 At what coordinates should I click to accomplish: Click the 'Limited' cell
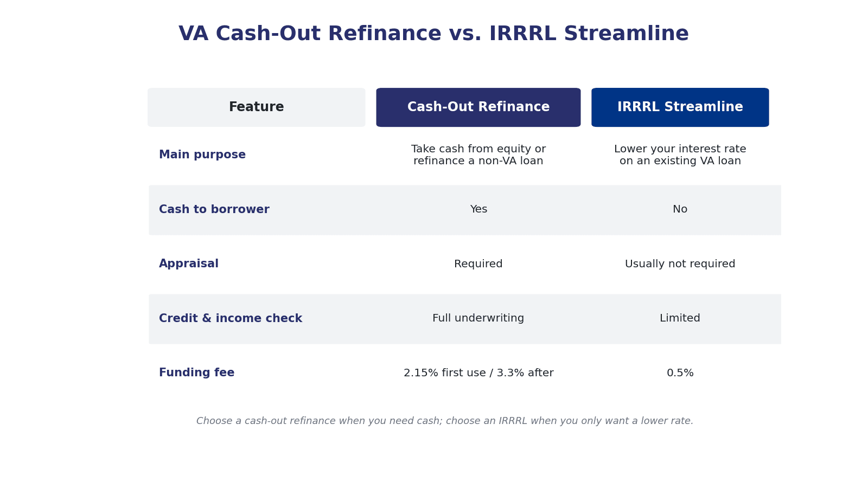coord(680,319)
